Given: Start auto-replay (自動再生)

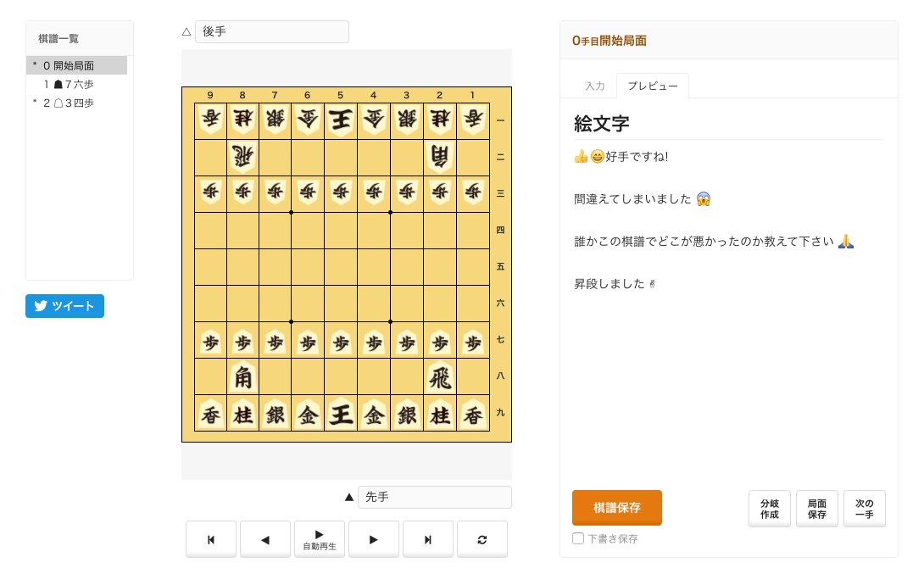Looking at the screenshot, I should tap(320, 539).
